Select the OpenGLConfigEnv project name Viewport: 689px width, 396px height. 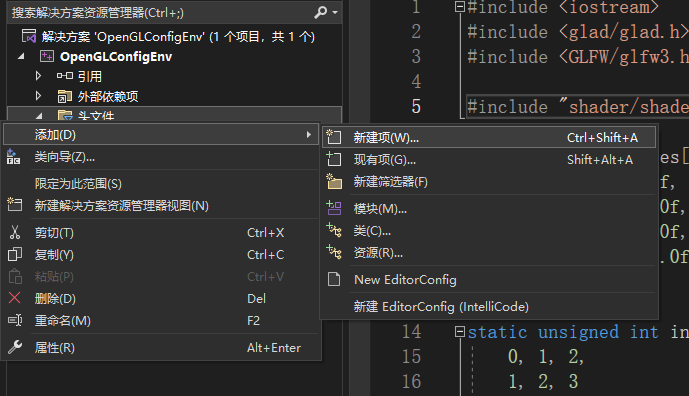click(116, 56)
